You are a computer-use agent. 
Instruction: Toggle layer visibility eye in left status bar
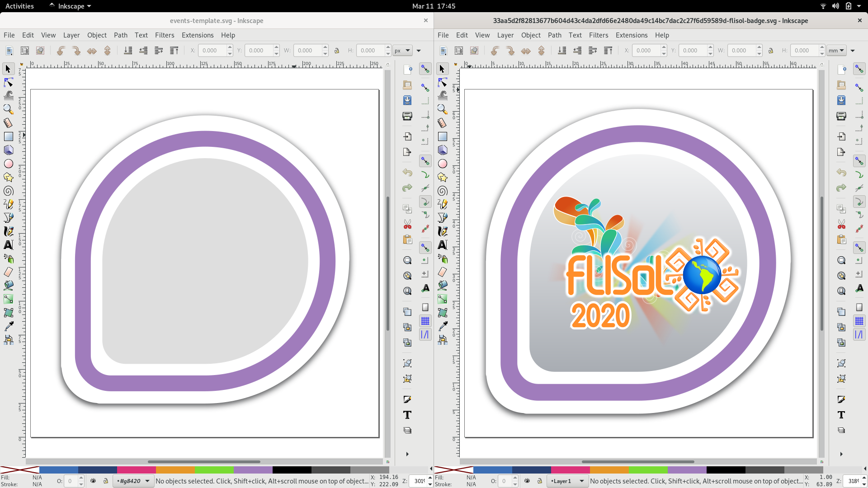pyautogui.click(x=93, y=481)
